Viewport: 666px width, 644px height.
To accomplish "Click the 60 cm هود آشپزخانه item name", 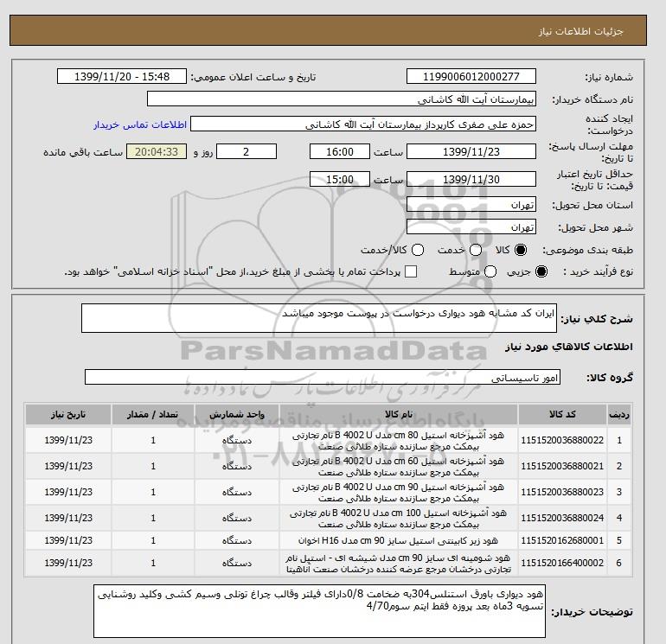I will click(x=399, y=467).
